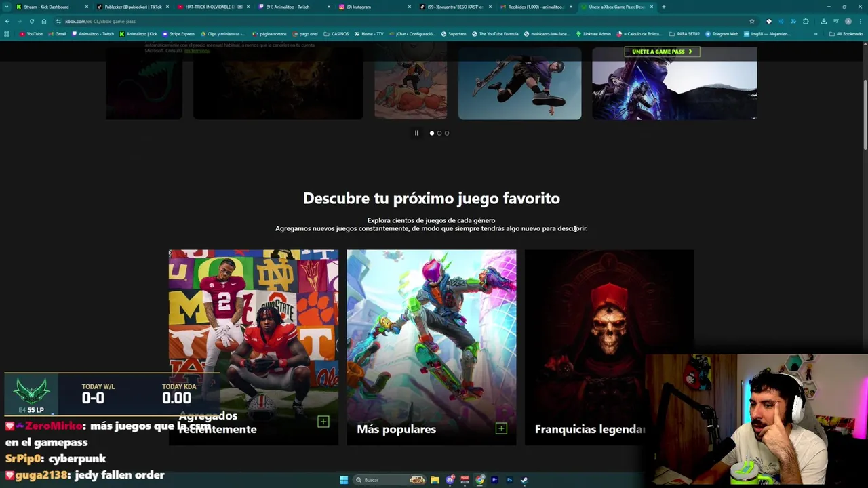Open the Gmail bookmark
Viewport: 868px width, 488px height.
tap(58, 34)
